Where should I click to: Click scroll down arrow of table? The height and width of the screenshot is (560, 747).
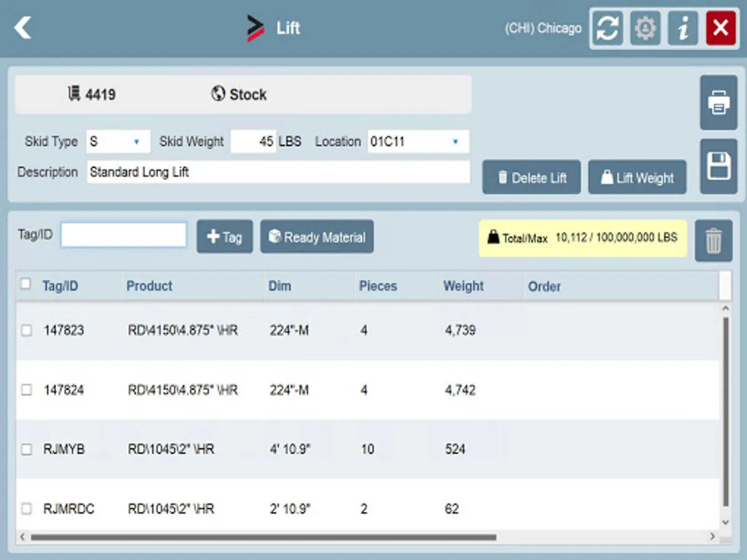(x=725, y=522)
